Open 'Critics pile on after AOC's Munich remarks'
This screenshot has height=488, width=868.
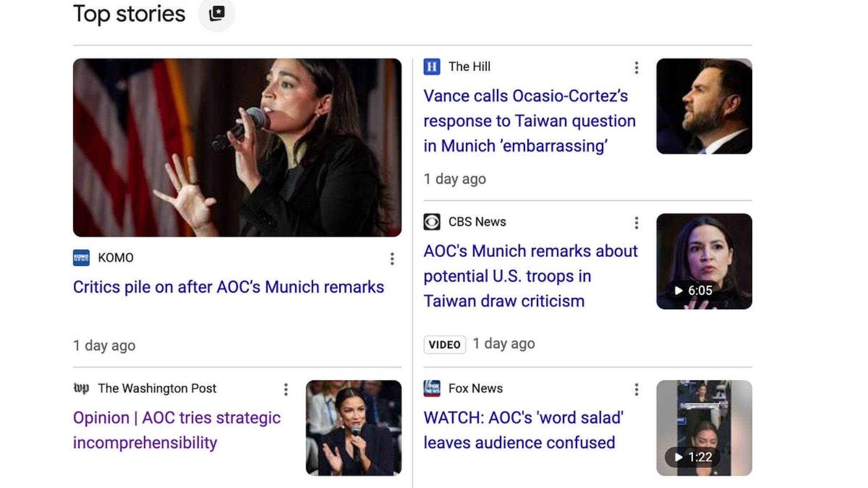click(x=228, y=287)
